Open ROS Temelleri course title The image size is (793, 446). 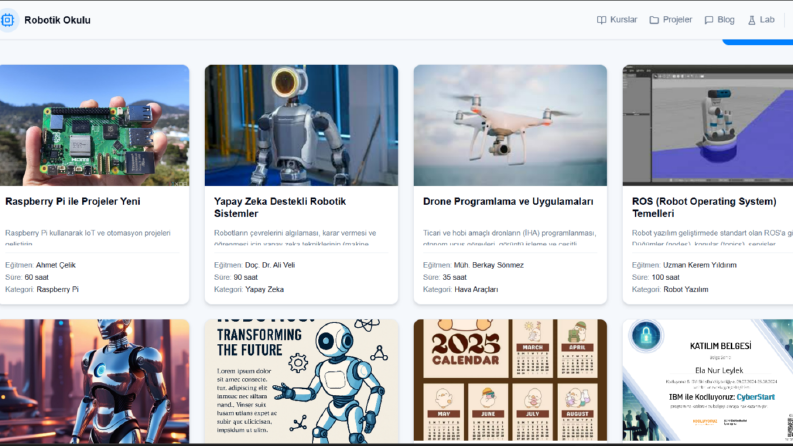coord(704,207)
